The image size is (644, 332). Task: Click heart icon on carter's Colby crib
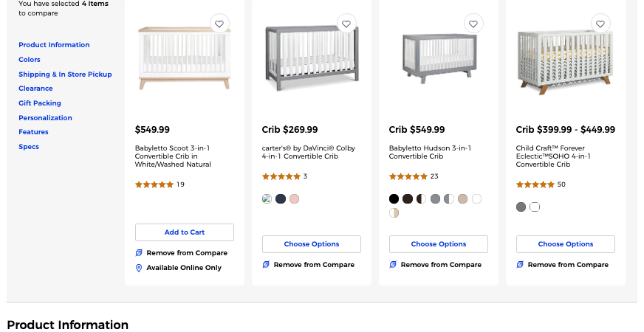(346, 24)
